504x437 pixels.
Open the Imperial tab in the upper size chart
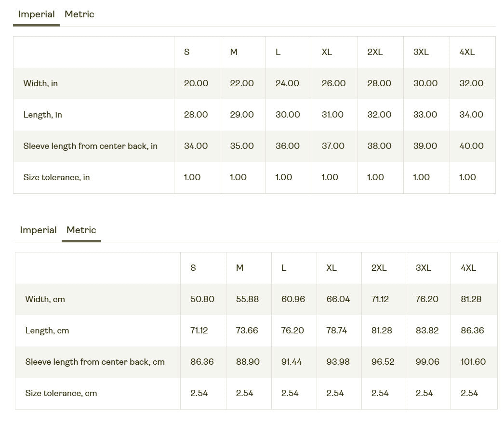pyautogui.click(x=36, y=14)
